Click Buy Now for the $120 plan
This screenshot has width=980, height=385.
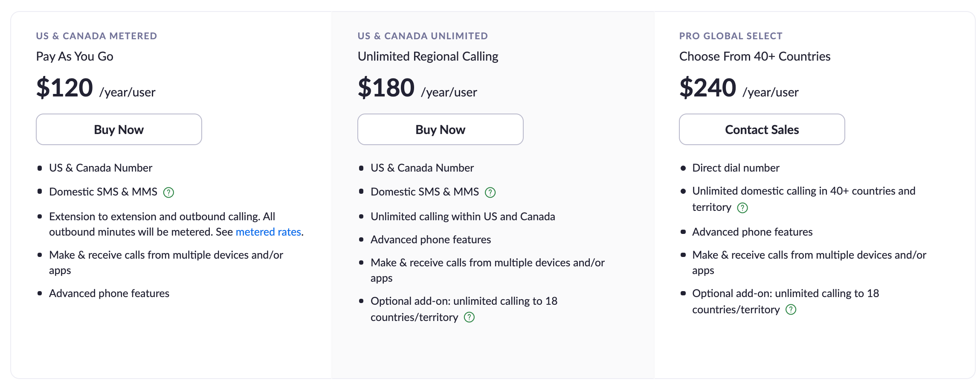pyautogui.click(x=119, y=129)
